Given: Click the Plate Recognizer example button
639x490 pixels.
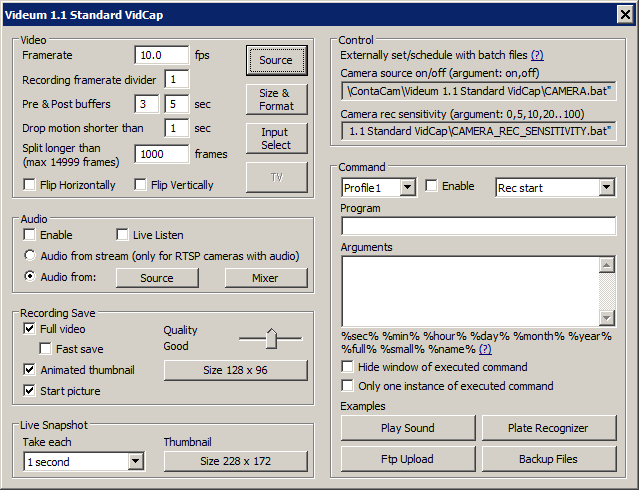Looking at the screenshot, I should coord(548,428).
